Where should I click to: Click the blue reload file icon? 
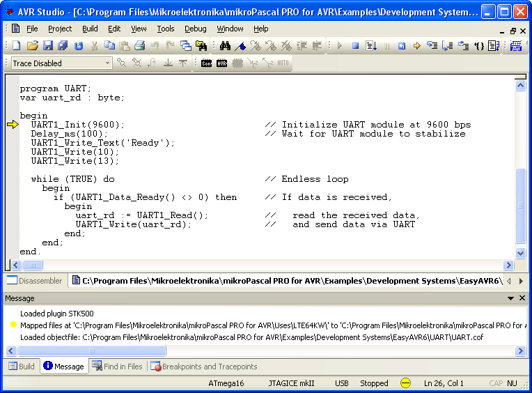click(x=79, y=45)
